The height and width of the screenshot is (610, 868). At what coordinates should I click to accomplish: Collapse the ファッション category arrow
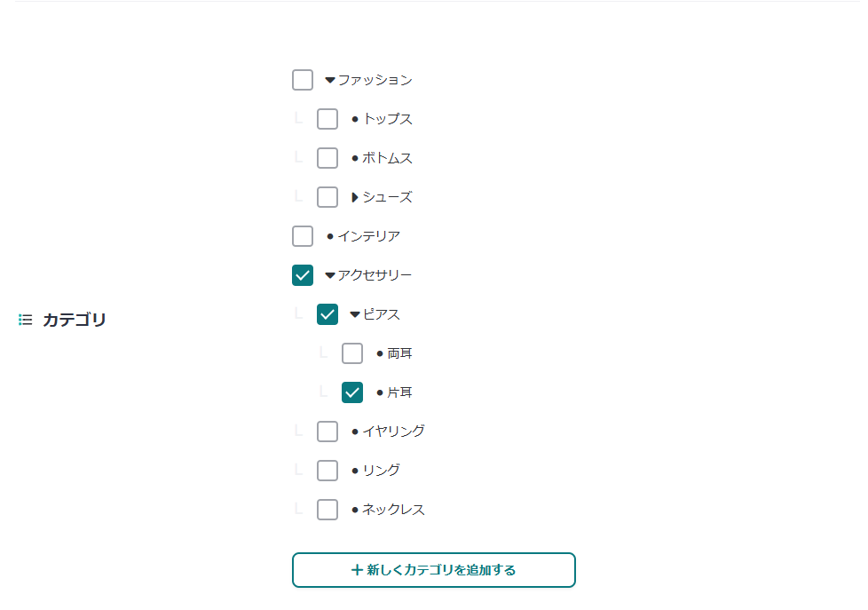click(x=330, y=80)
